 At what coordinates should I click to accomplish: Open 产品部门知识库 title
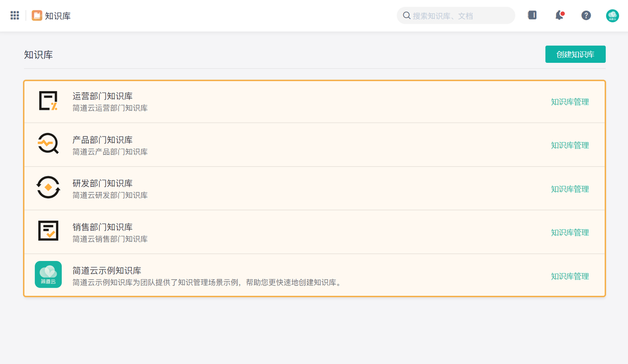103,140
